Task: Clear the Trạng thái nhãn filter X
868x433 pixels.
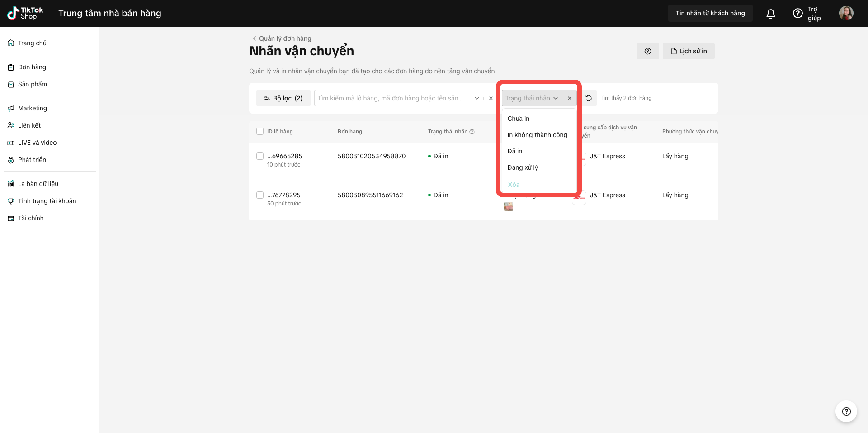Action: [x=570, y=98]
